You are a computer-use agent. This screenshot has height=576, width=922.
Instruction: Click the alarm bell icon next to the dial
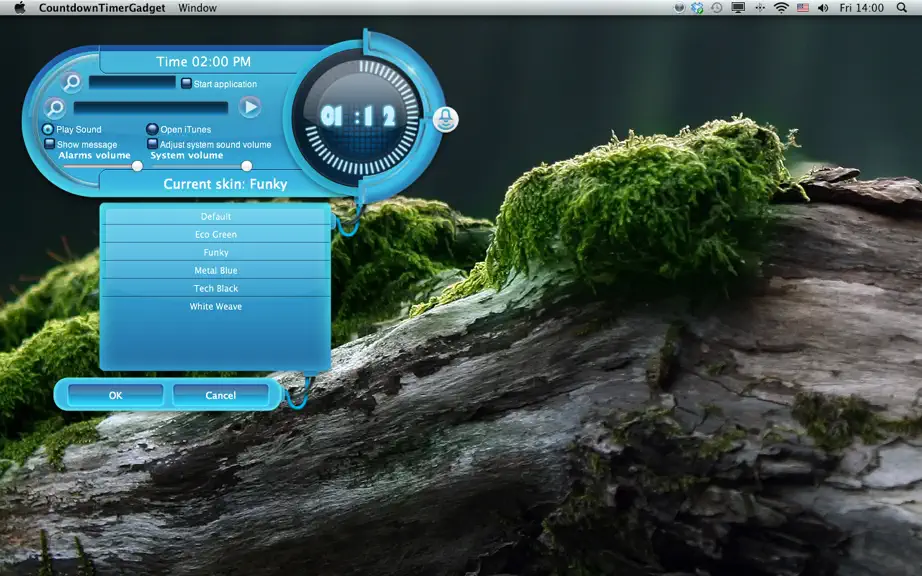pyautogui.click(x=446, y=120)
